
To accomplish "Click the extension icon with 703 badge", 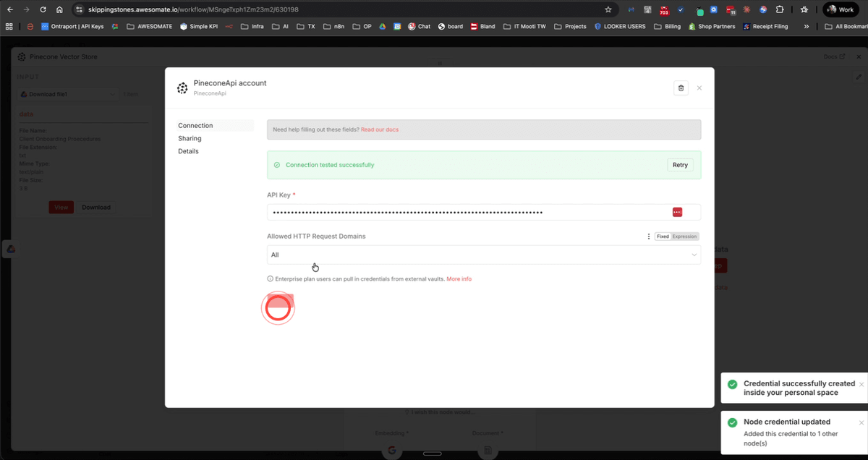I will [x=663, y=10].
